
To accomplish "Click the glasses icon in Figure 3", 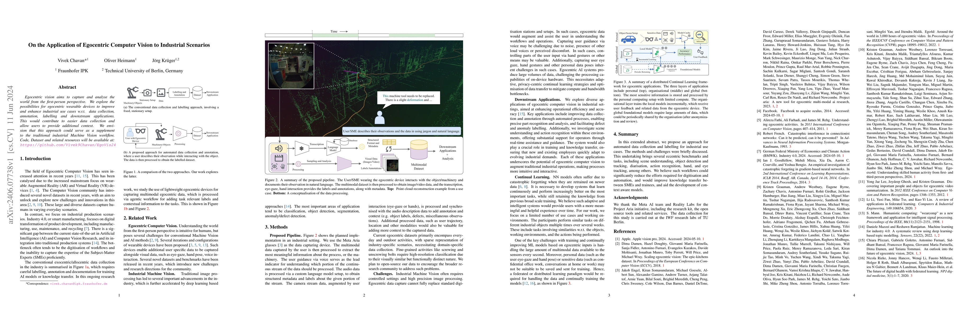I will (649, 39).
